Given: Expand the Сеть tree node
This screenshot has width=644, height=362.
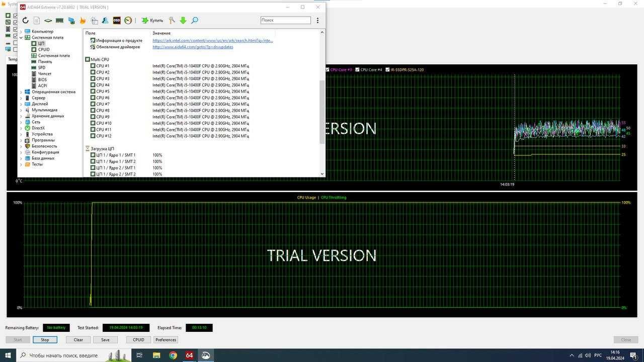Looking at the screenshot, I should coord(21,122).
